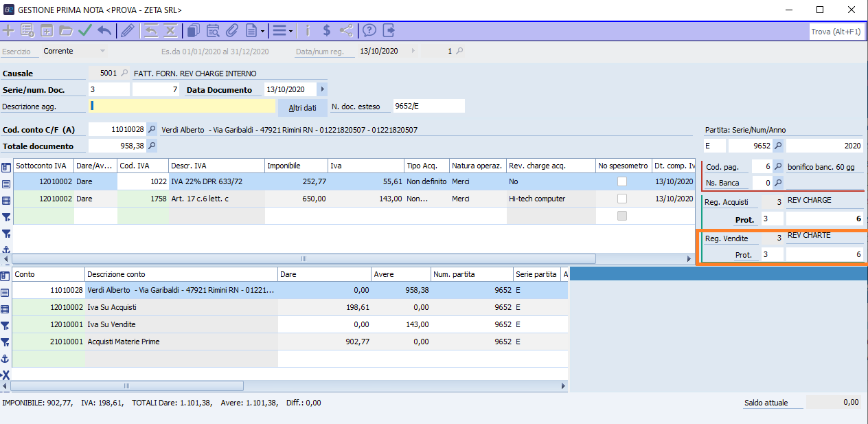Click the share icon in toolbar
868x424 pixels.
click(x=346, y=30)
